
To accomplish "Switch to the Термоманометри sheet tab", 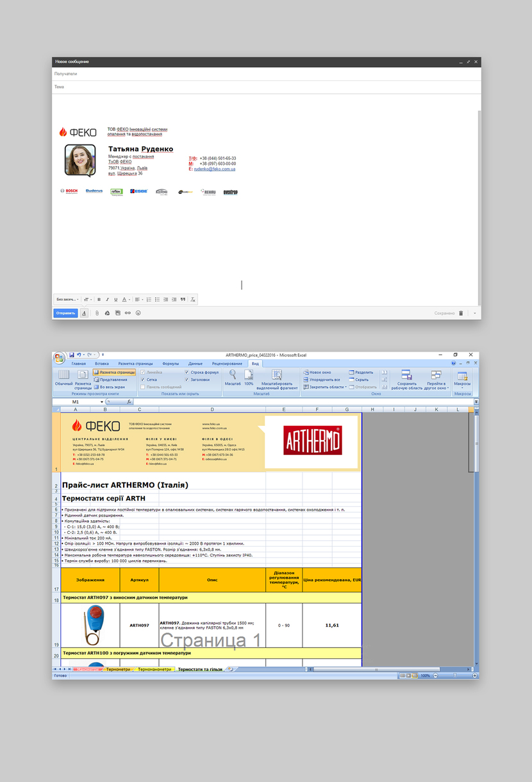I will pyautogui.click(x=155, y=669).
